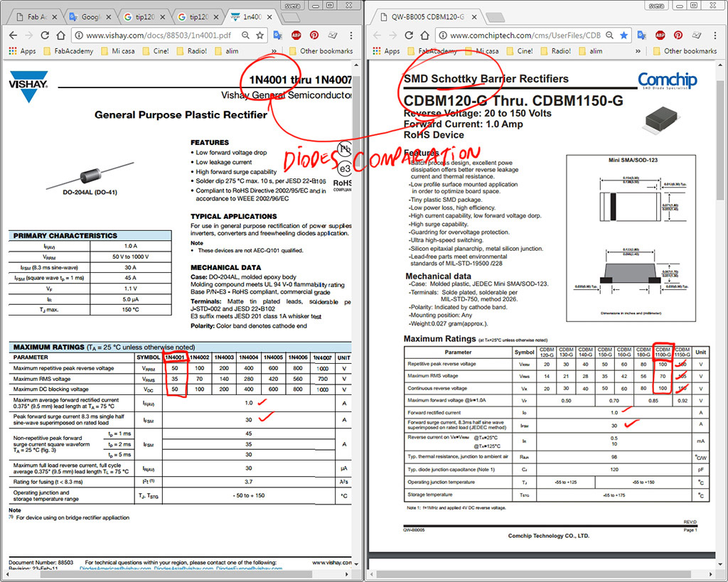Image resolution: width=728 pixels, height=582 pixels.
Task: Select the 1n400 datasheet tab
Action: [252, 17]
